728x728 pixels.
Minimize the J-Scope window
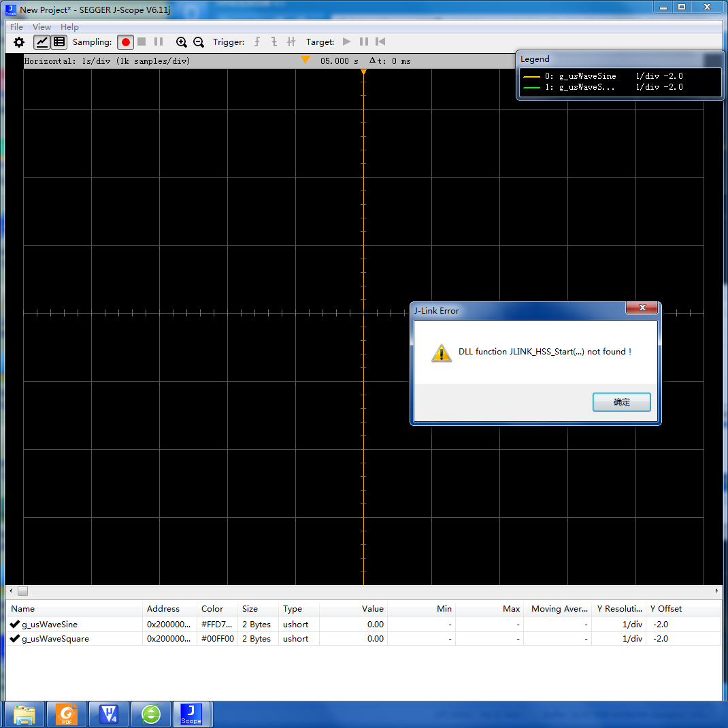click(663, 7)
